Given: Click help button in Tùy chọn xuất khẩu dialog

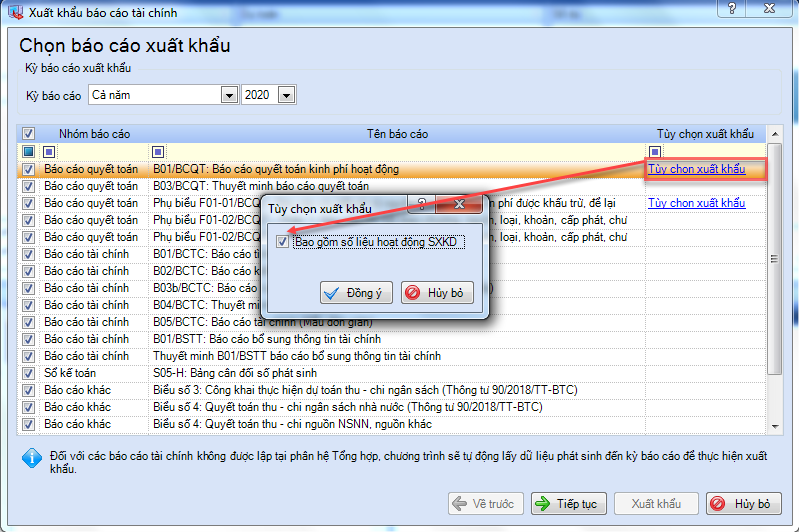Looking at the screenshot, I should click(421, 204).
